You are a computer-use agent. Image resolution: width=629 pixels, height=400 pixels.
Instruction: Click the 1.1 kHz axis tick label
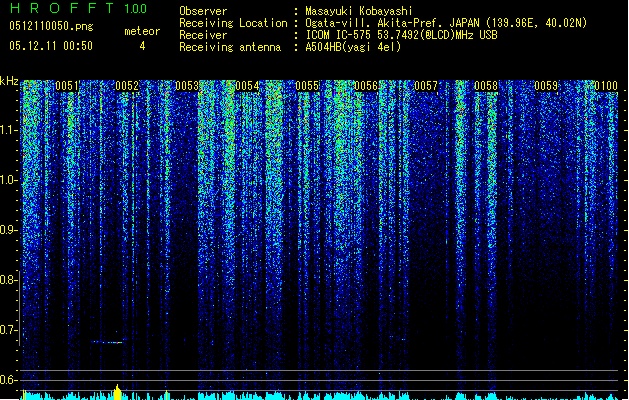coord(9,130)
